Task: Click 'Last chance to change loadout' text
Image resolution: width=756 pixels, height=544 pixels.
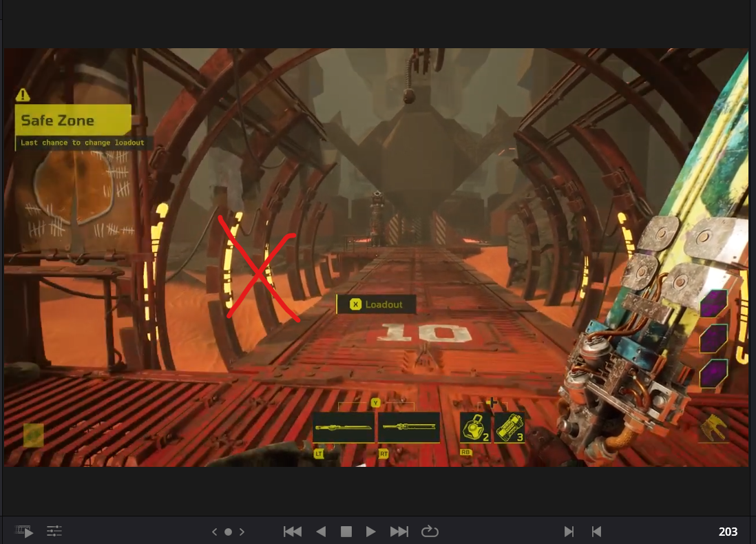Action: click(x=83, y=143)
